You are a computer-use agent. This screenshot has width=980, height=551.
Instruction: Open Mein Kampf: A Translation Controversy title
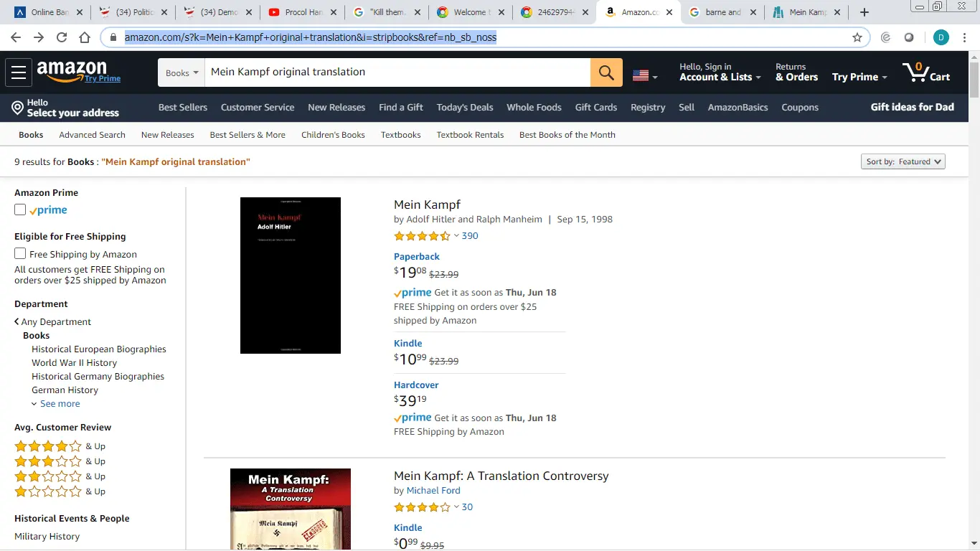(x=501, y=476)
